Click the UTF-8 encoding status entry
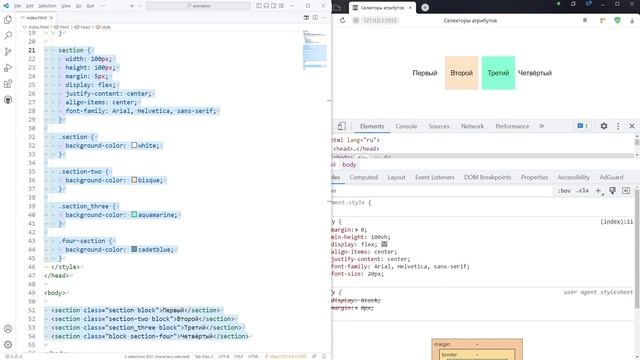 pyautogui.click(x=224, y=356)
